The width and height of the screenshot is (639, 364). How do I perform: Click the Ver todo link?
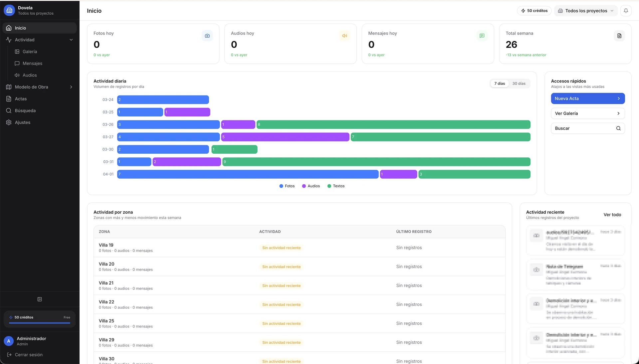pyautogui.click(x=612, y=215)
